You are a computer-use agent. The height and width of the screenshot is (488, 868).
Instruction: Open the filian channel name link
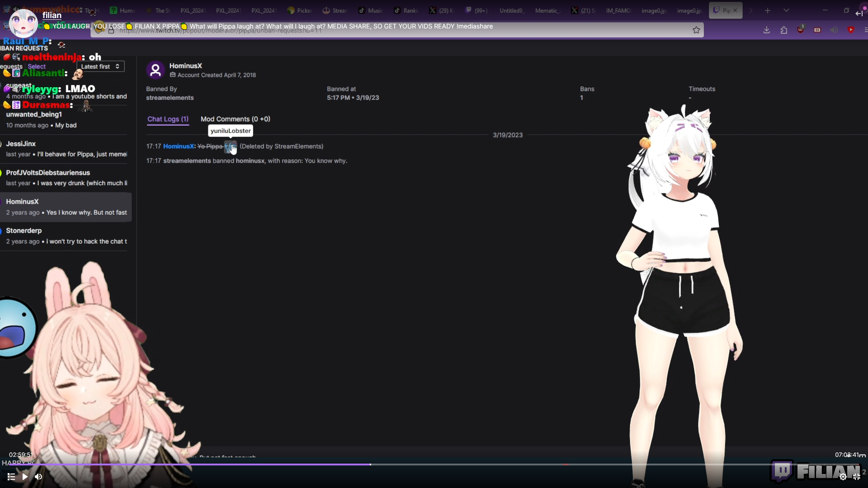pos(52,15)
